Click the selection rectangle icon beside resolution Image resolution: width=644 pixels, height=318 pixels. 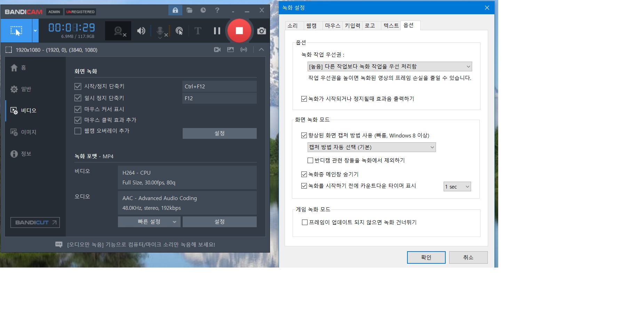click(x=9, y=50)
